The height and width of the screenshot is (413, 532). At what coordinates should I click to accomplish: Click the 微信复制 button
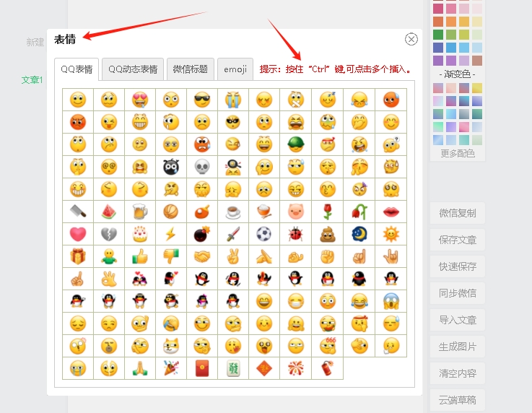click(457, 214)
